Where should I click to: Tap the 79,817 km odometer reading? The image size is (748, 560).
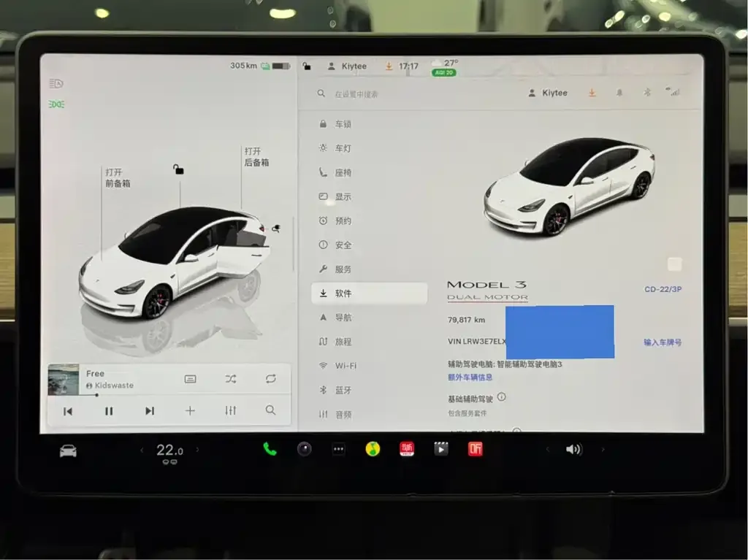466,320
